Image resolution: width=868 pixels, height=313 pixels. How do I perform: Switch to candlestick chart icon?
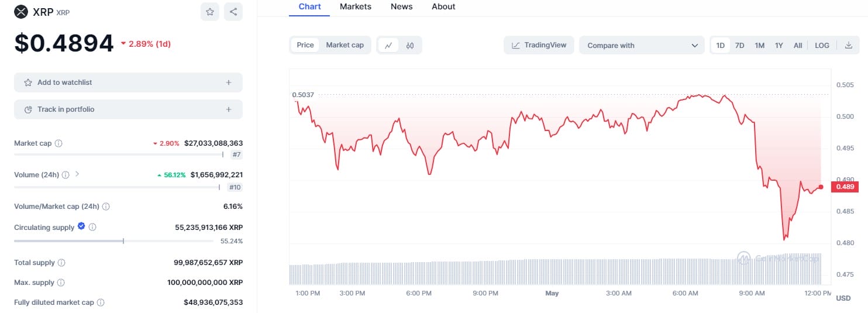(x=410, y=45)
